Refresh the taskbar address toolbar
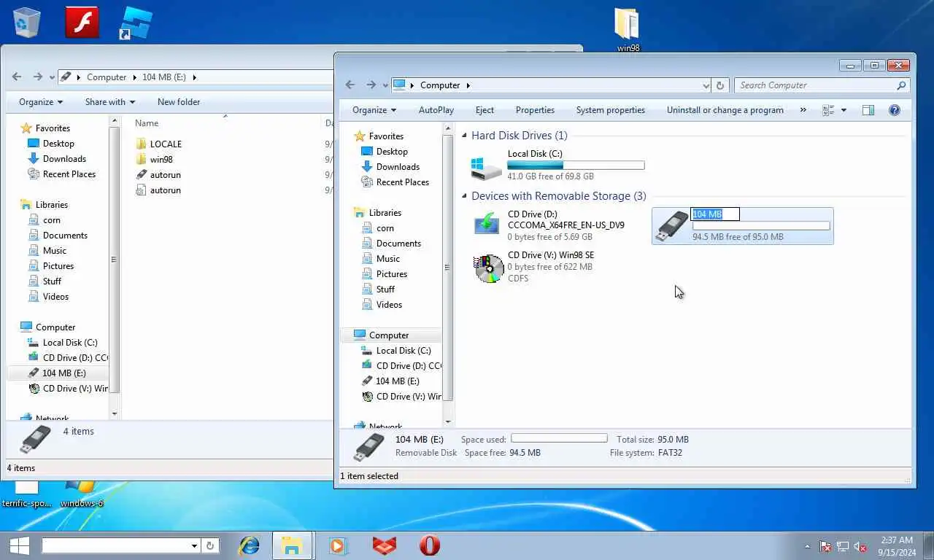This screenshot has width=934, height=560. pos(210,545)
